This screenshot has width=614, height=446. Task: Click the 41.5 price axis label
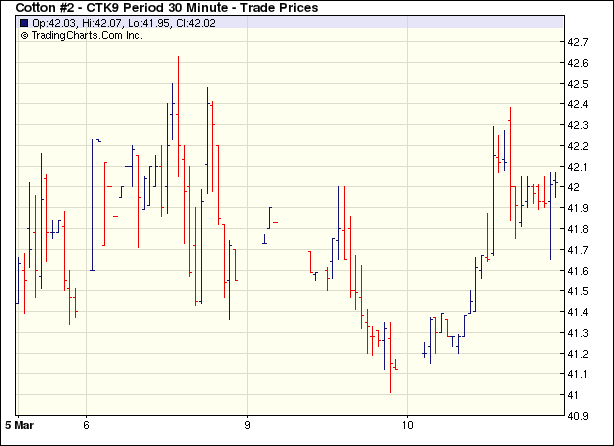point(578,291)
